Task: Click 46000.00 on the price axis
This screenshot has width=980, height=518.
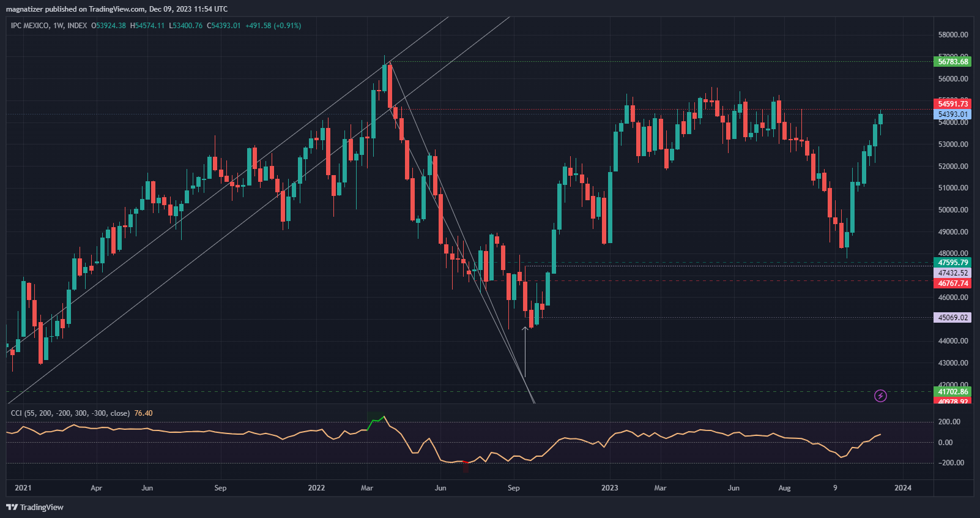Action: [x=953, y=298]
